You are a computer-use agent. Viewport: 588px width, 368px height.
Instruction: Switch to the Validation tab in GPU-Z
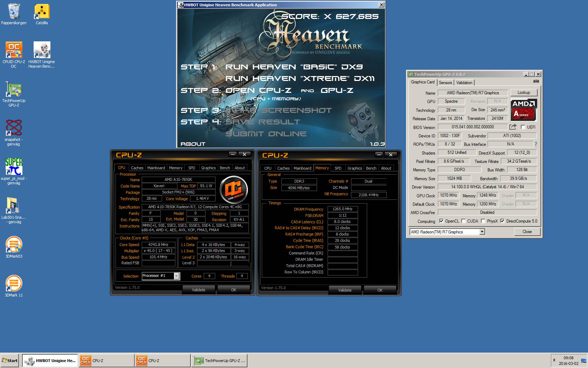coord(464,83)
